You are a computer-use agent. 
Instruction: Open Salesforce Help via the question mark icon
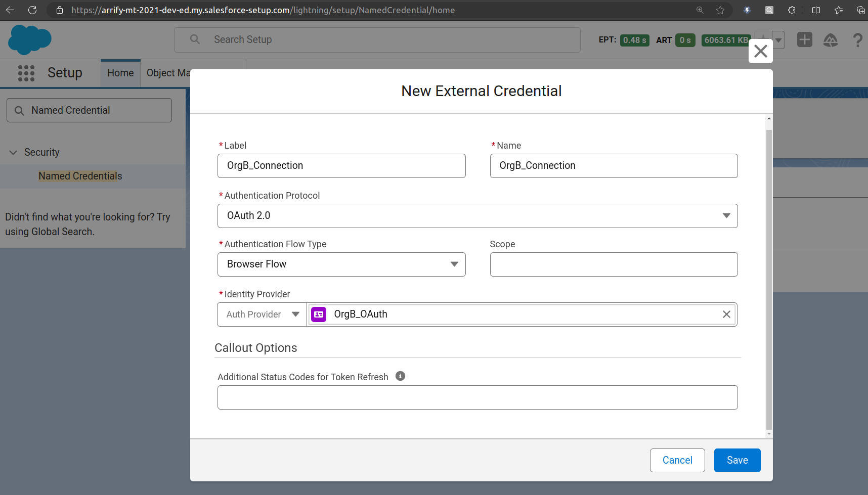pyautogui.click(x=858, y=40)
